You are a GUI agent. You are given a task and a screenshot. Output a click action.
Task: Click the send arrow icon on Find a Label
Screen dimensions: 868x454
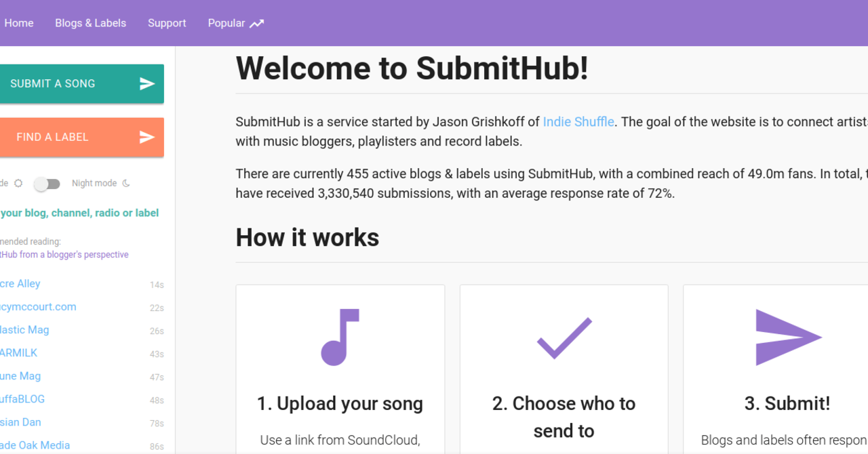147,137
